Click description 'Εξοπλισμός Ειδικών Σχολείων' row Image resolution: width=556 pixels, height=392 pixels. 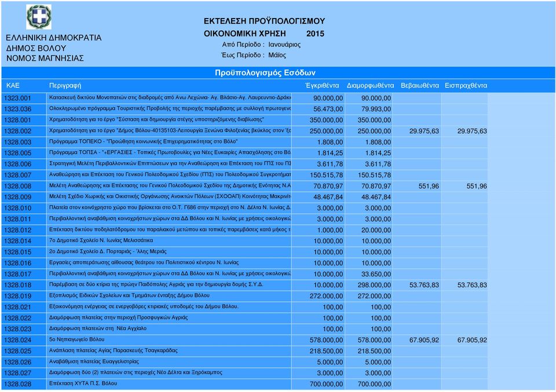(x=129, y=295)
